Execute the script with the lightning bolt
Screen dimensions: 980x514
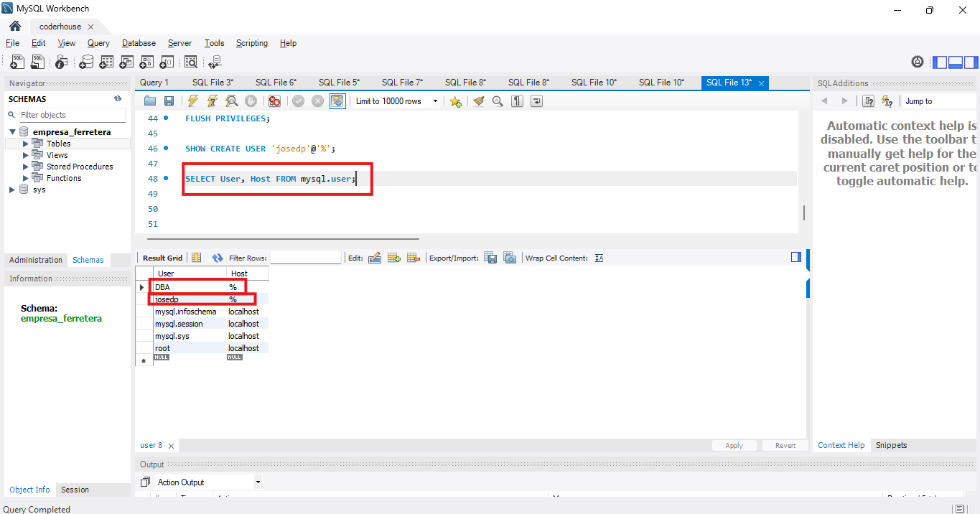click(193, 101)
